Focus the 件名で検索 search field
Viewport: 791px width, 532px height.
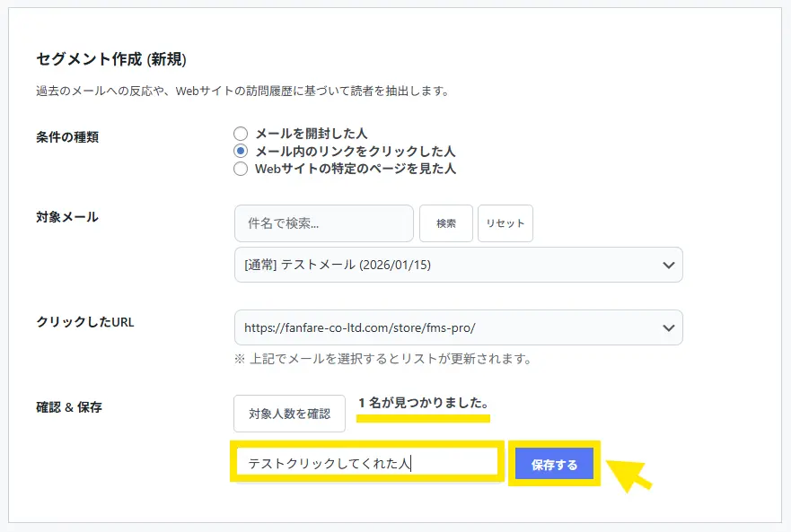pos(323,223)
